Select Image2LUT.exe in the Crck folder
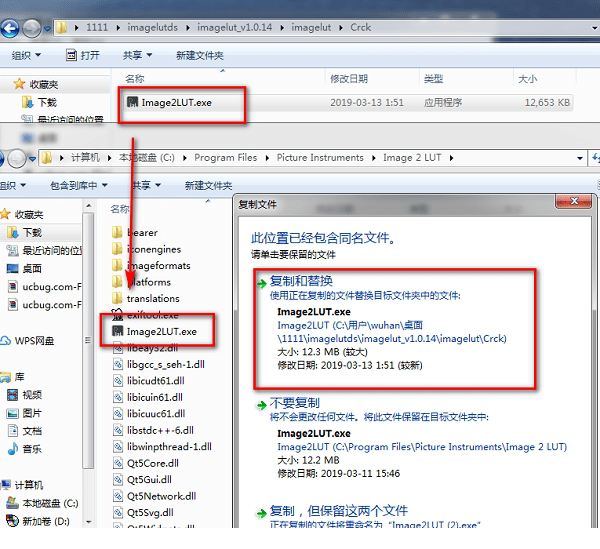 pos(169,103)
